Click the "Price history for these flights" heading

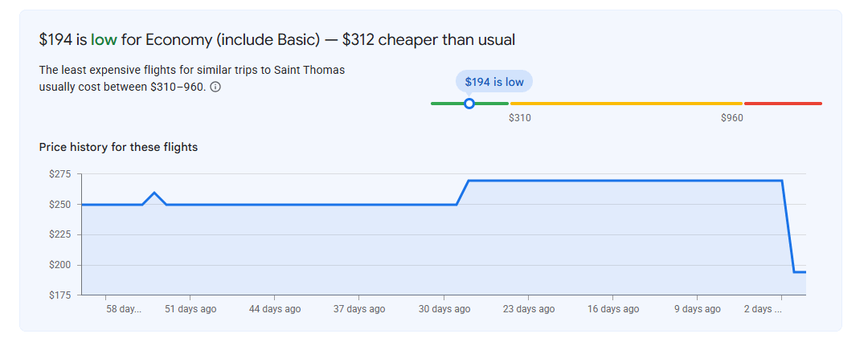(x=118, y=147)
